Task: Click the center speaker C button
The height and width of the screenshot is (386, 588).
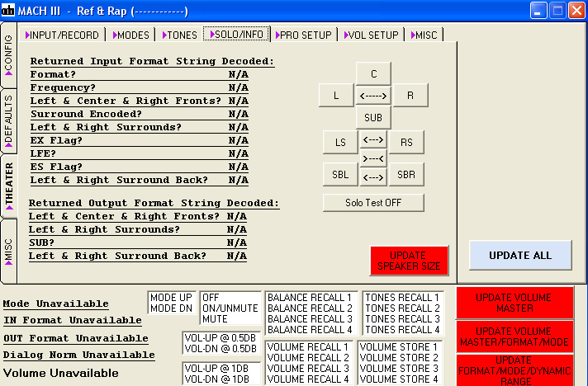Action: tap(373, 73)
